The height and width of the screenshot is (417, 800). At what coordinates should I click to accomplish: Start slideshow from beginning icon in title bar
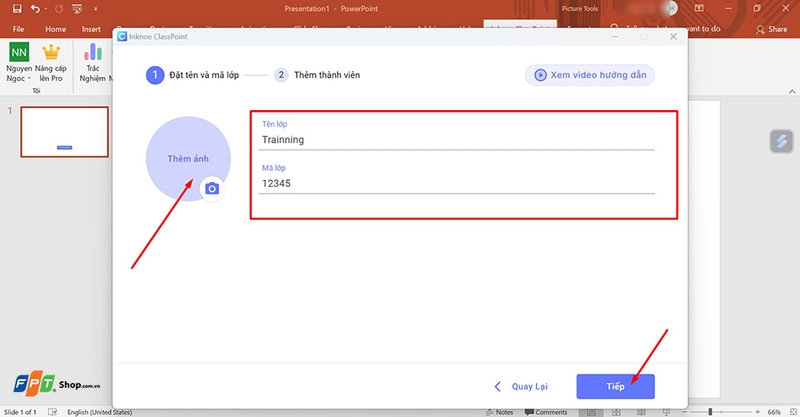coord(78,9)
